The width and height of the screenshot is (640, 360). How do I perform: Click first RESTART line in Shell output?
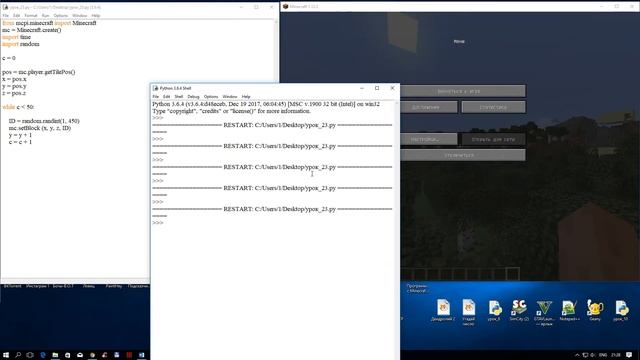point(272,125)
